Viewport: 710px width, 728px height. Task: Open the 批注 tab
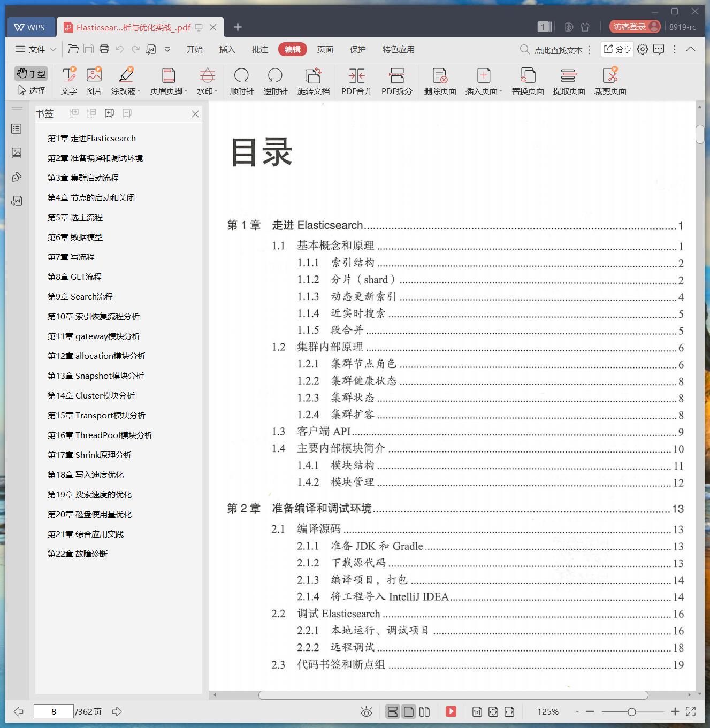260,49
